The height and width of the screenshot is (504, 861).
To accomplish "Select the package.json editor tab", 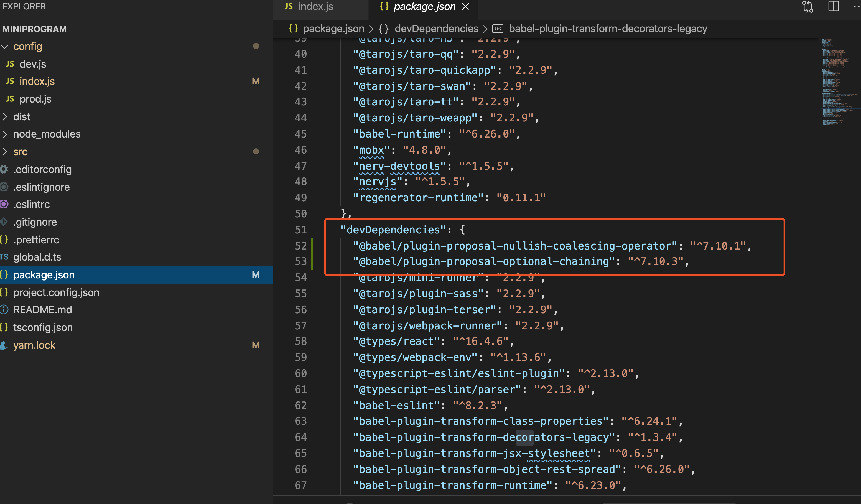I will coord(424,6).
